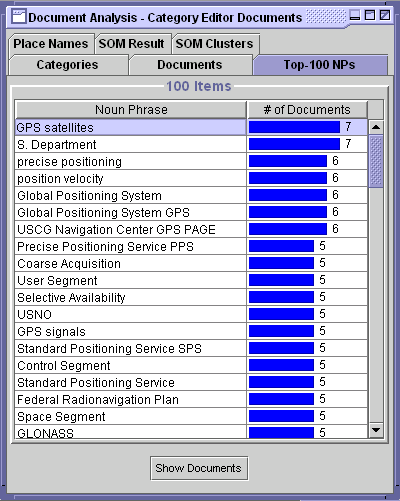The width and height of the screenshot is (400, 501).
Task: Click the document count bar for S. Department
Action: point(294,144)
